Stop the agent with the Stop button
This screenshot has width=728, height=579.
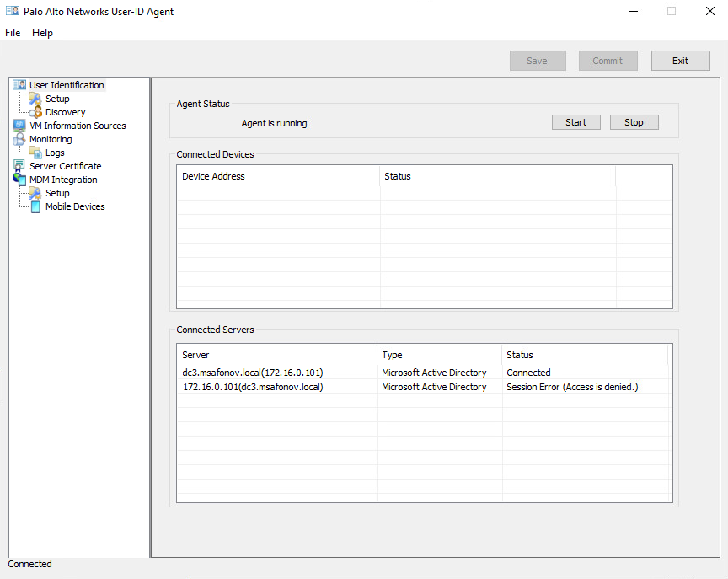point(634,122)
